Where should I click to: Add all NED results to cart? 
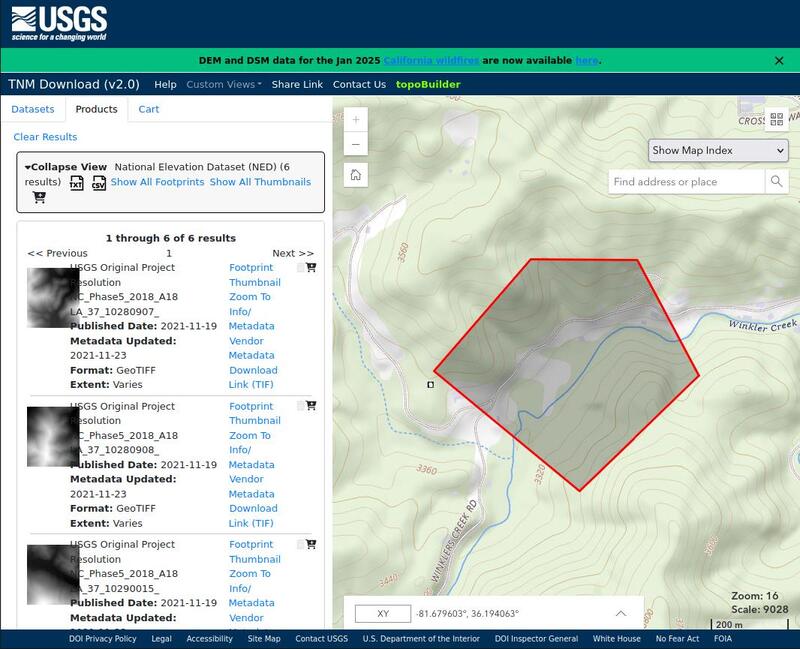point(39,197)
